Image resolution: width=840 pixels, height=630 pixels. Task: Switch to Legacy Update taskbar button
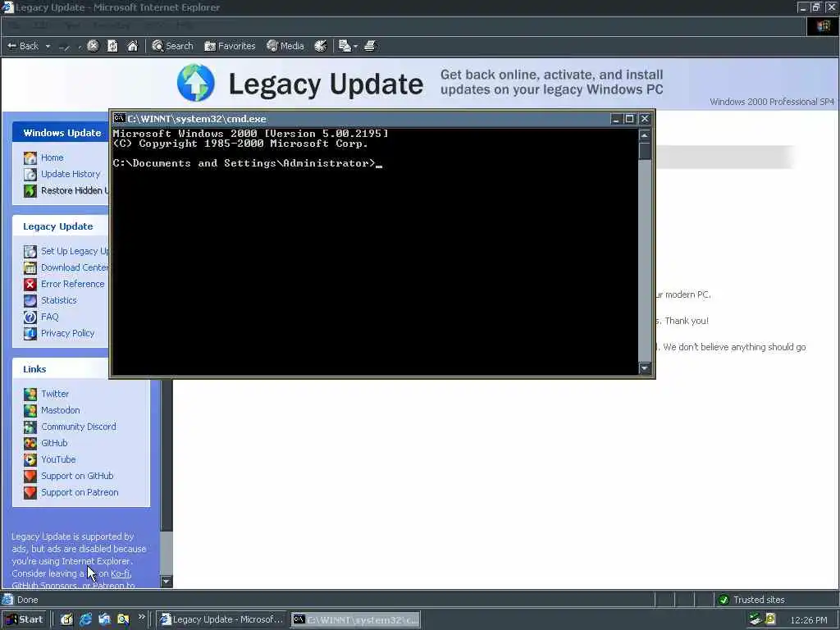[x=222, y=619]
